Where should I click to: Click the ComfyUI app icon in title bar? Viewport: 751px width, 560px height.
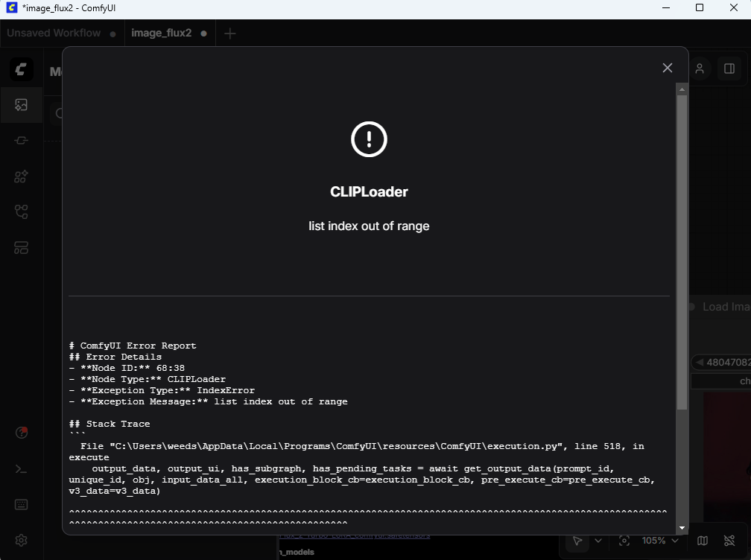coord(11,7)
